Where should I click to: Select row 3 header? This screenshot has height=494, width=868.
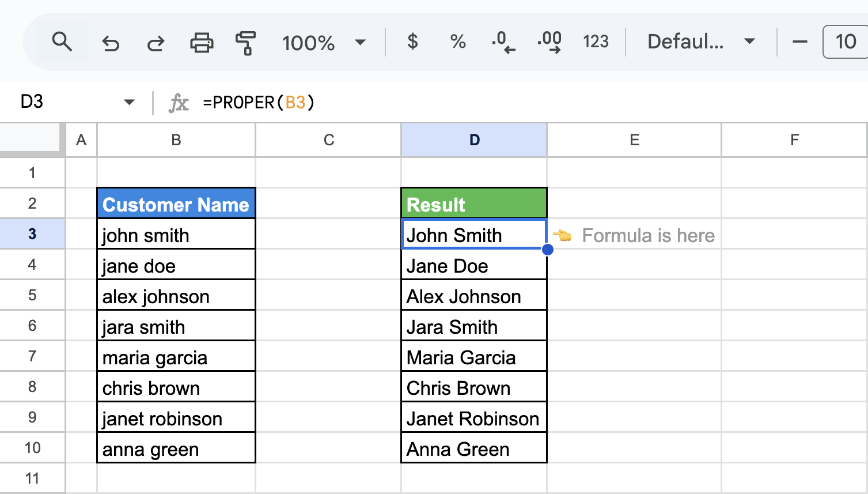[32, 233]
